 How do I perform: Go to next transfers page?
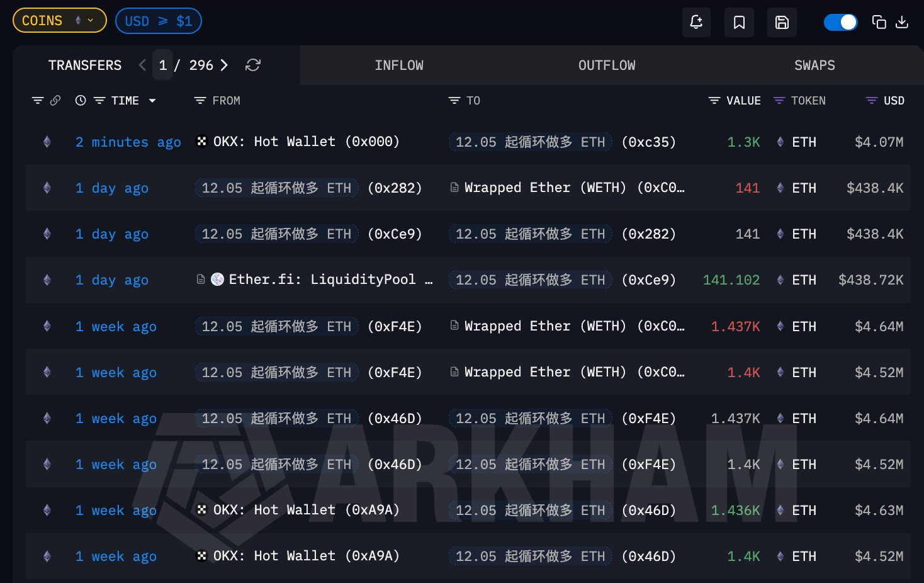pos(225,65)
